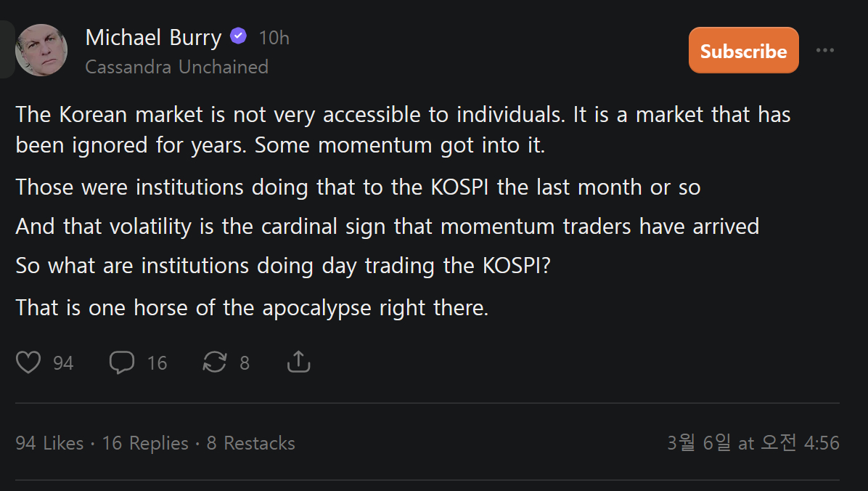This screenshot has width=868, height=491.
Task: Click the restack count 8 beside the arrows
Action: [245, 362]
